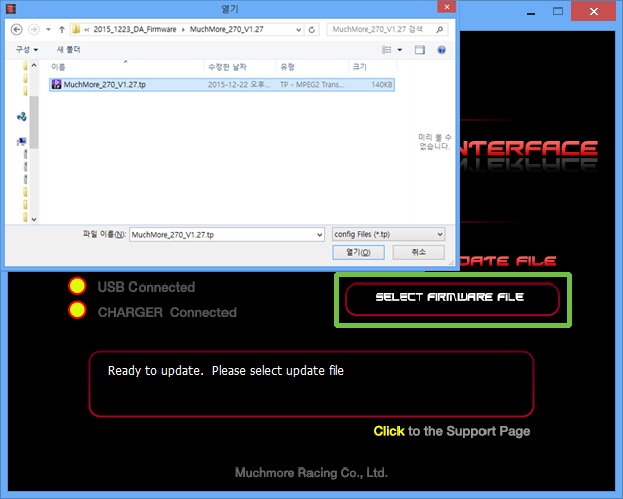623x499 pixels.
Task: Toggle the preview pane icon
Action: (420, 50)
